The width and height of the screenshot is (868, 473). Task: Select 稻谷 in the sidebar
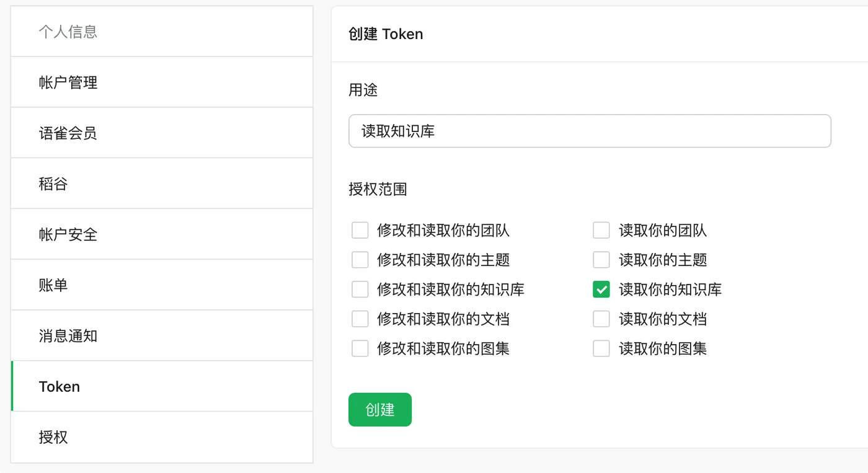click(162, 184)
